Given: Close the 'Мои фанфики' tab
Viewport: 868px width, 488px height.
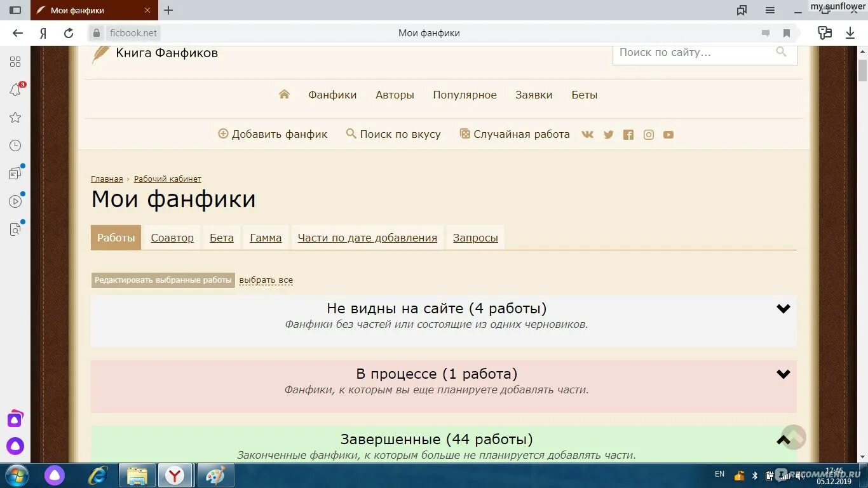Looking at the screenshot, I should click(147, 10).
